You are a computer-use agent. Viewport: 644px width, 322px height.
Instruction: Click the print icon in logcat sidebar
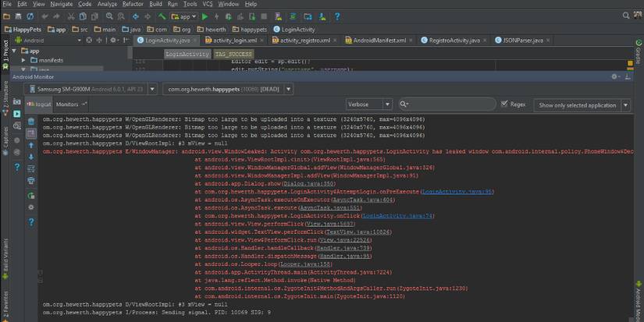point(31,181)
